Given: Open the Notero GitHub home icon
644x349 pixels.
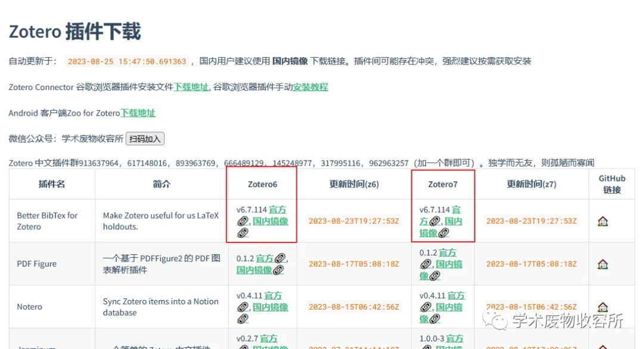Looking at the screenshot, I should 602,307.
